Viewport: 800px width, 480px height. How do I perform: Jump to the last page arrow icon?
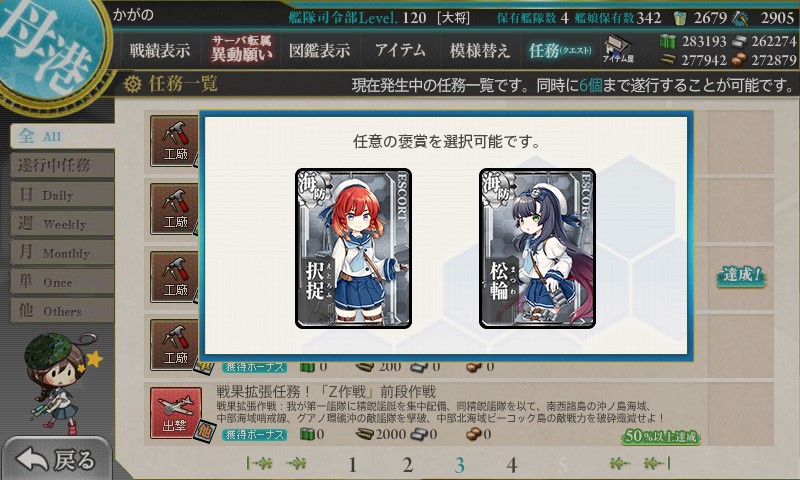coord(657,463)
